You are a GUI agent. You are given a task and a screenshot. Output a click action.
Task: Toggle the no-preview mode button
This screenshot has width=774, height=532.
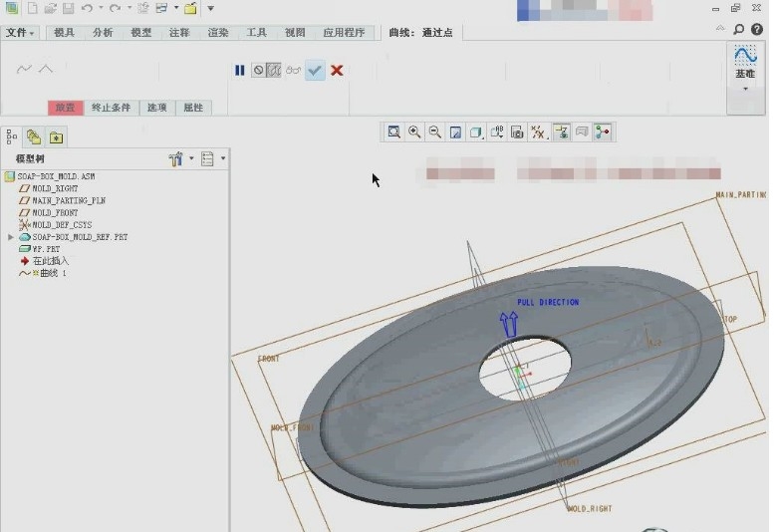point(258,70)
